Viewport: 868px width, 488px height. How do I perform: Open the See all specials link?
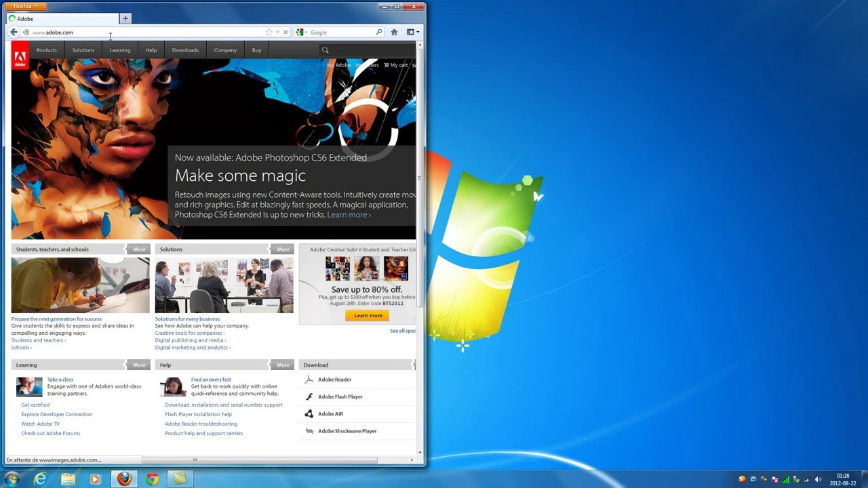click(x=403, y=331)
